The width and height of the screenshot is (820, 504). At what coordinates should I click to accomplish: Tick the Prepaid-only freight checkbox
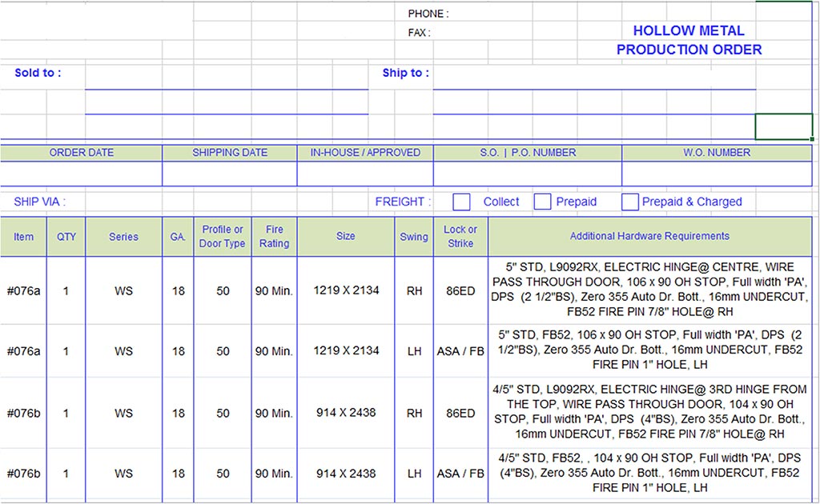(543, 202)
